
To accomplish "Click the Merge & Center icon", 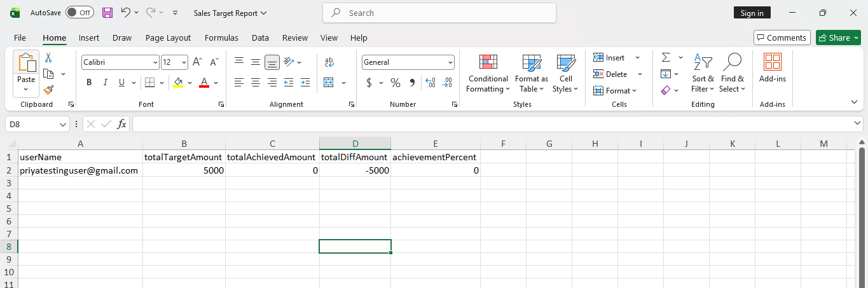I will click(x=329, y=83).
